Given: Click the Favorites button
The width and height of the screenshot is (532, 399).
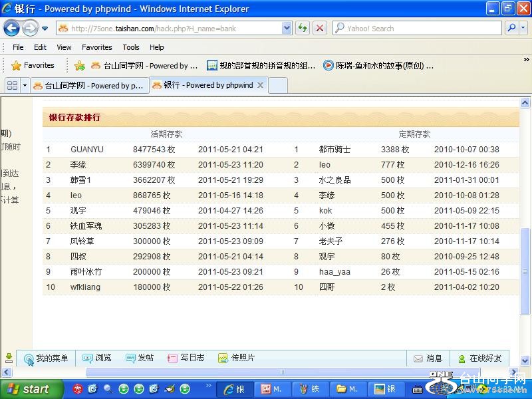Looking at the screenshot, I should [x=33, y=65].
